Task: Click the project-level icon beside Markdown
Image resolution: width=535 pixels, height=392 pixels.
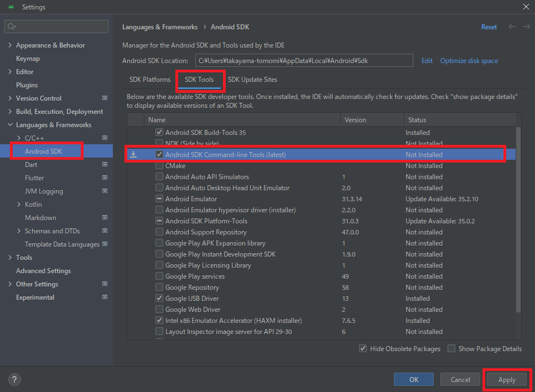Action: 105,217
